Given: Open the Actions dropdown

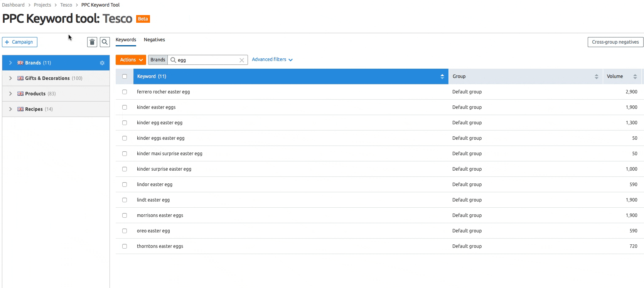Looking at the screenshot, I should [131, 60].
